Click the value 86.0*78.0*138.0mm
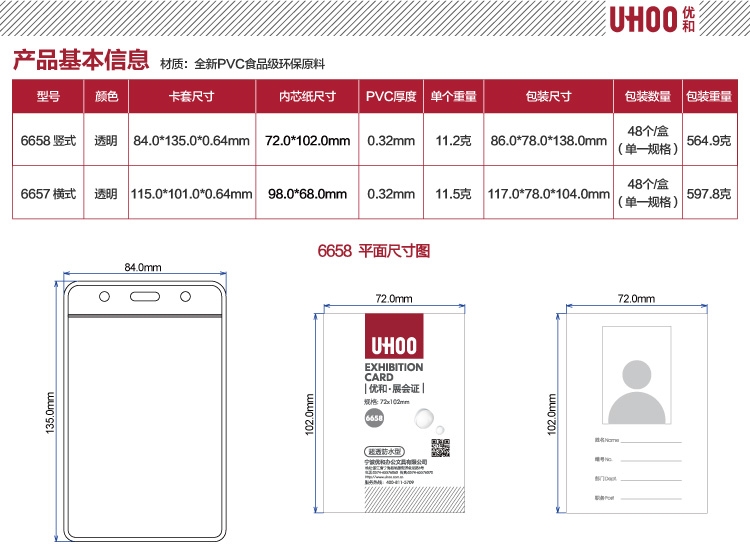Viewport: 750px width, 554px height. (549, 141)
